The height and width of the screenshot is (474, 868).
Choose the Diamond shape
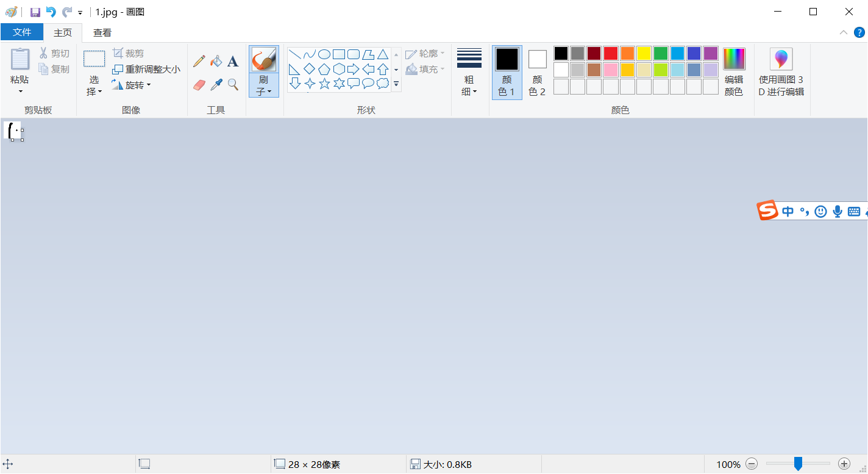point(310,69)
